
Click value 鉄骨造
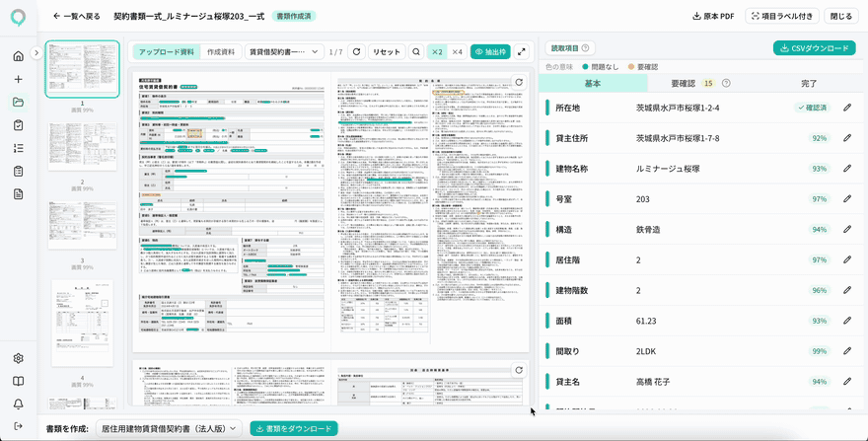click(649, 229)
